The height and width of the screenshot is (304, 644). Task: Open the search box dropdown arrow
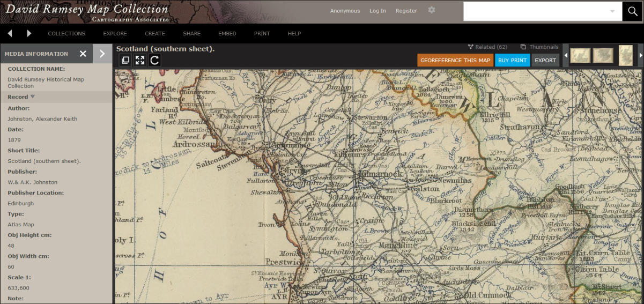point(612,11)
